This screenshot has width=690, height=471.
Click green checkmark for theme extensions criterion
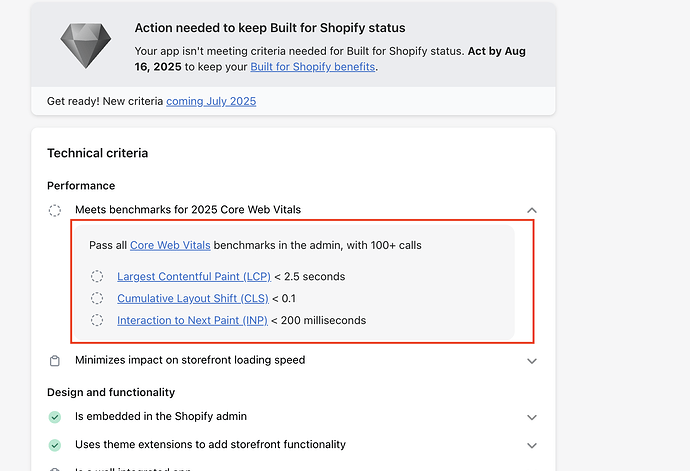[55, 445]
